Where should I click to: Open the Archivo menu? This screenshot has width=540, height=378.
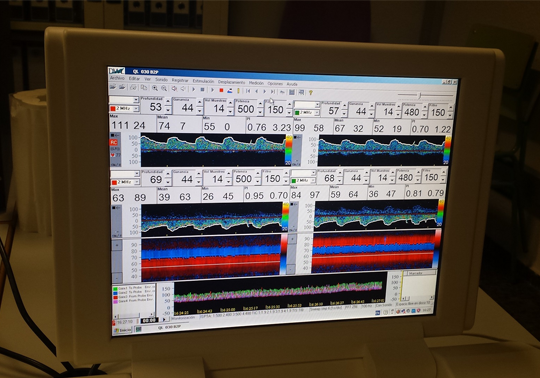point(117,78)
